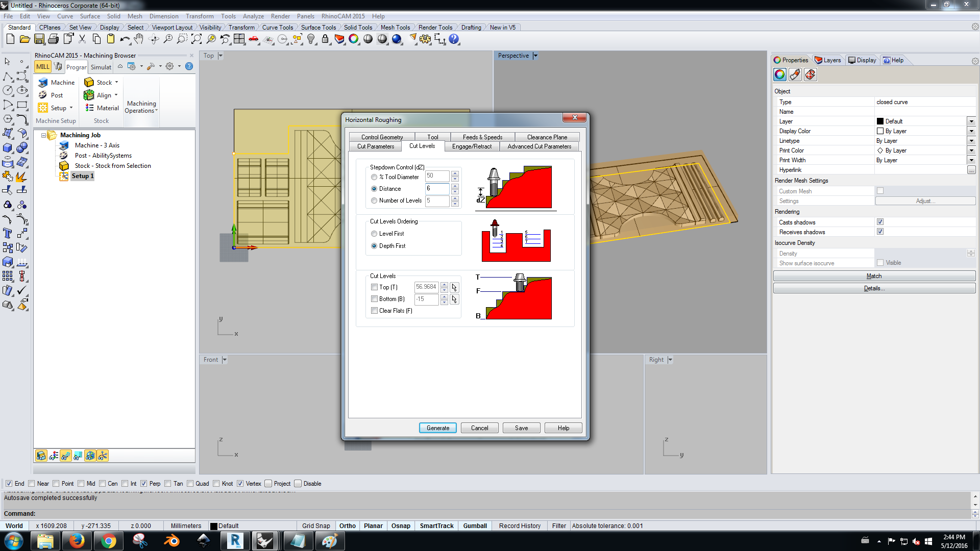980x551 pixels.
Task: Click the color wheel icon in toolbar
Action: 354,39
